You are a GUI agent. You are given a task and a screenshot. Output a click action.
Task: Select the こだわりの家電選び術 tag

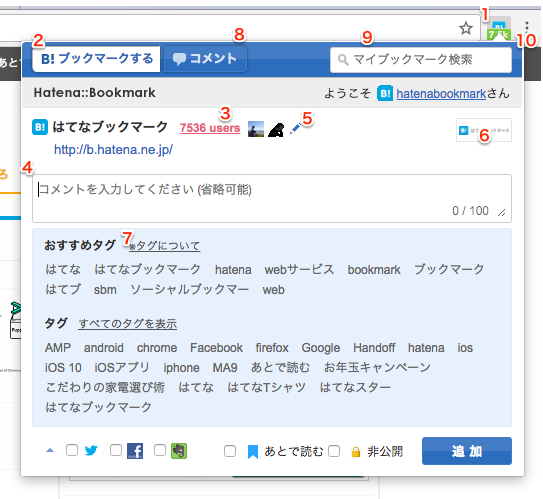105,387
